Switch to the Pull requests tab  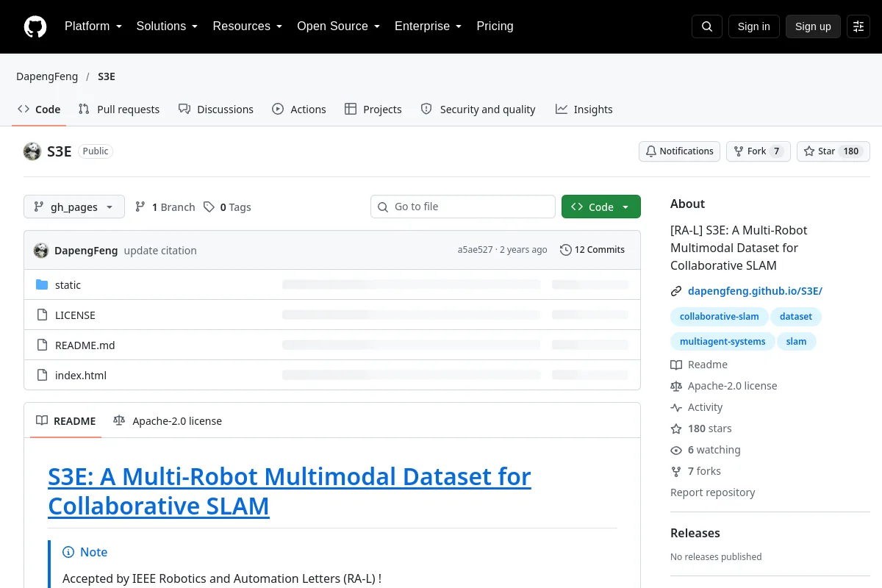click(x=119, y=110)
